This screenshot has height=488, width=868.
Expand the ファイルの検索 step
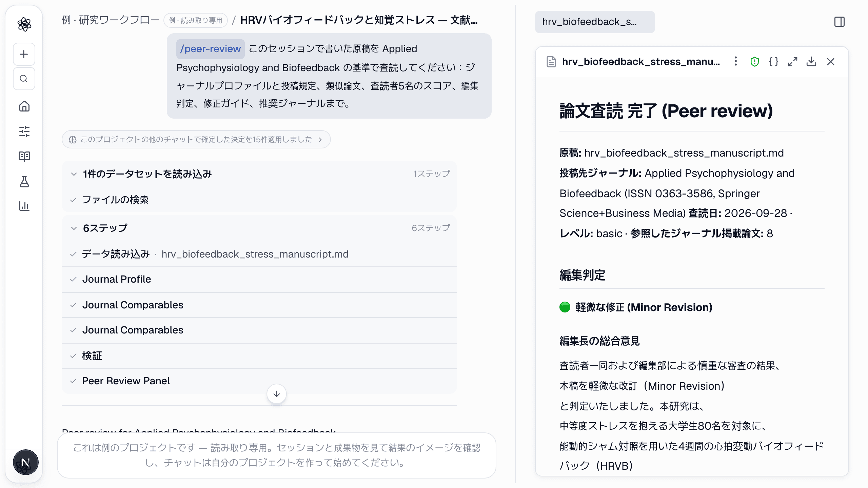pos(259,200)
